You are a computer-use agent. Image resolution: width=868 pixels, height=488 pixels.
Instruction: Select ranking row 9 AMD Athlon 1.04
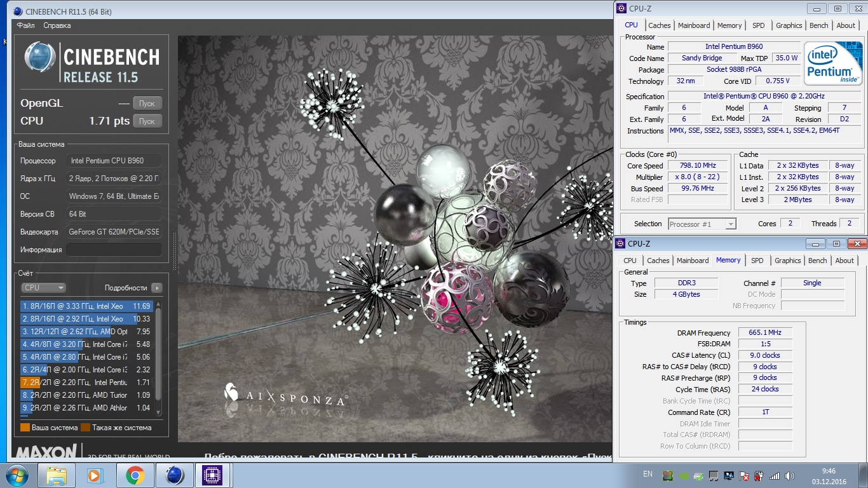pyautogui.click(x=86, y=408)
